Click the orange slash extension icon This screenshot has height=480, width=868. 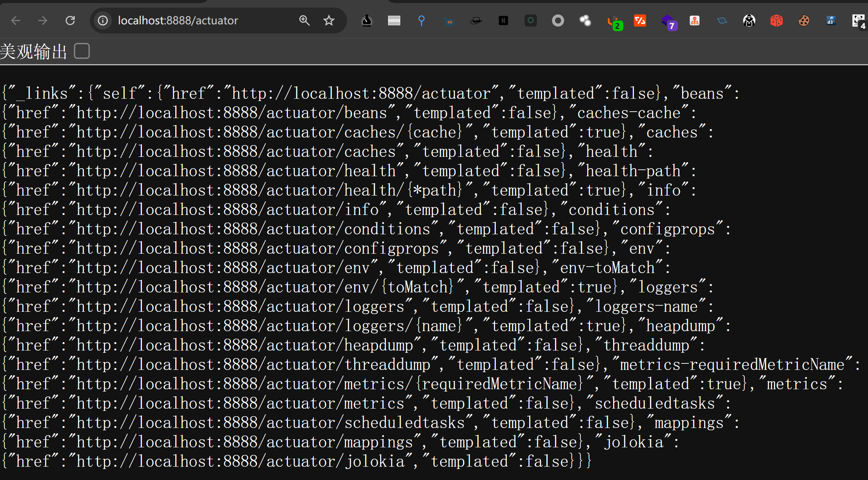tap(640, 21)
